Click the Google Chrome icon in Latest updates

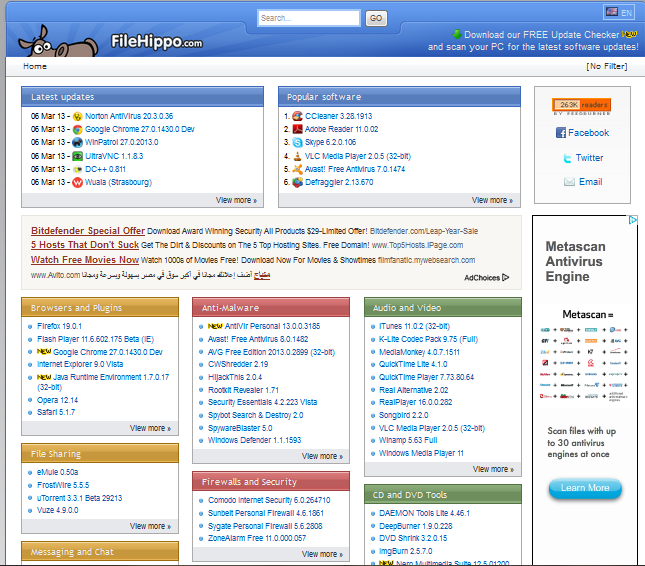[x=78, y=129]
